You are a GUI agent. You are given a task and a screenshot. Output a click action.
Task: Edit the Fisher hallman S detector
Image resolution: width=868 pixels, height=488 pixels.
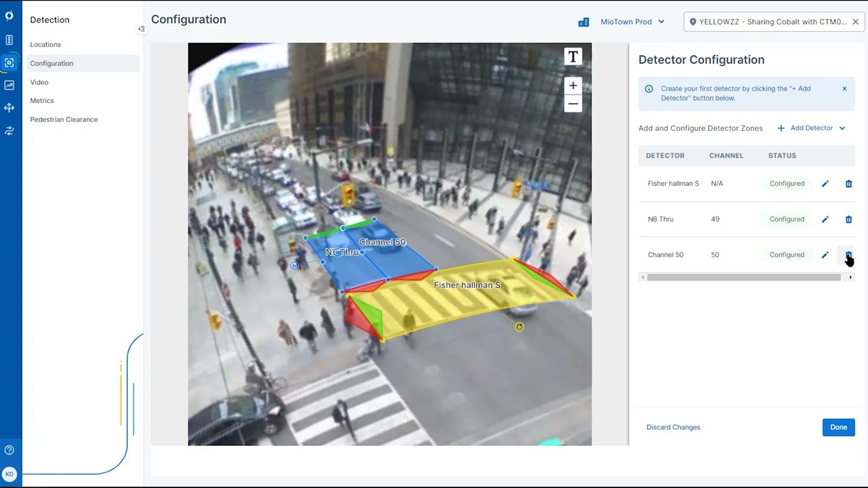[825, 184]
